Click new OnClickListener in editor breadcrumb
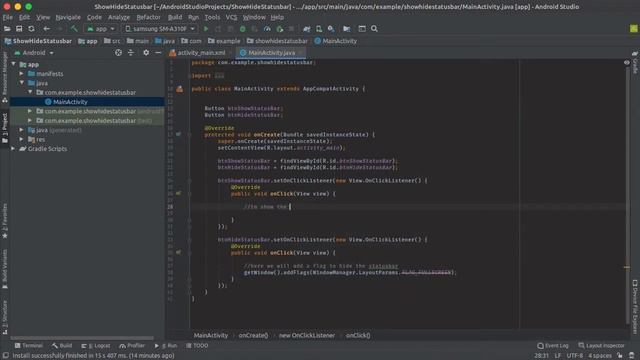640x360 pixels. [x=307, y=335]
